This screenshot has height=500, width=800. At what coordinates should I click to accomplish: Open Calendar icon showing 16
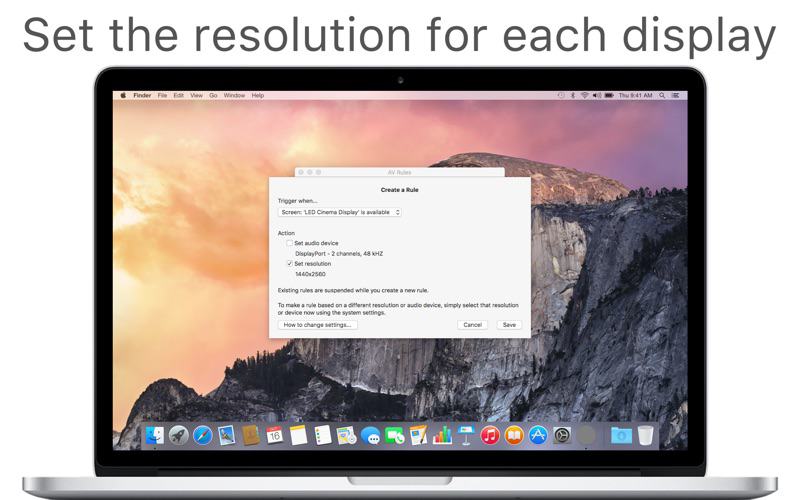274,435
